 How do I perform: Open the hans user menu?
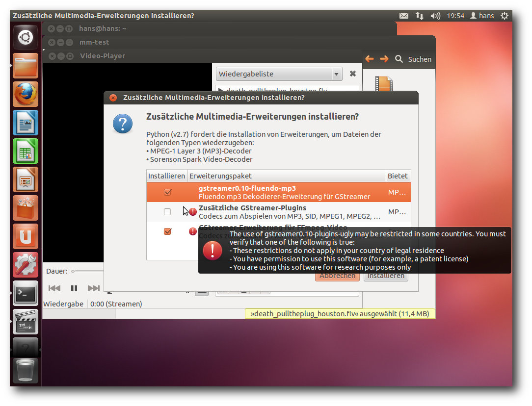pos(482,16)
